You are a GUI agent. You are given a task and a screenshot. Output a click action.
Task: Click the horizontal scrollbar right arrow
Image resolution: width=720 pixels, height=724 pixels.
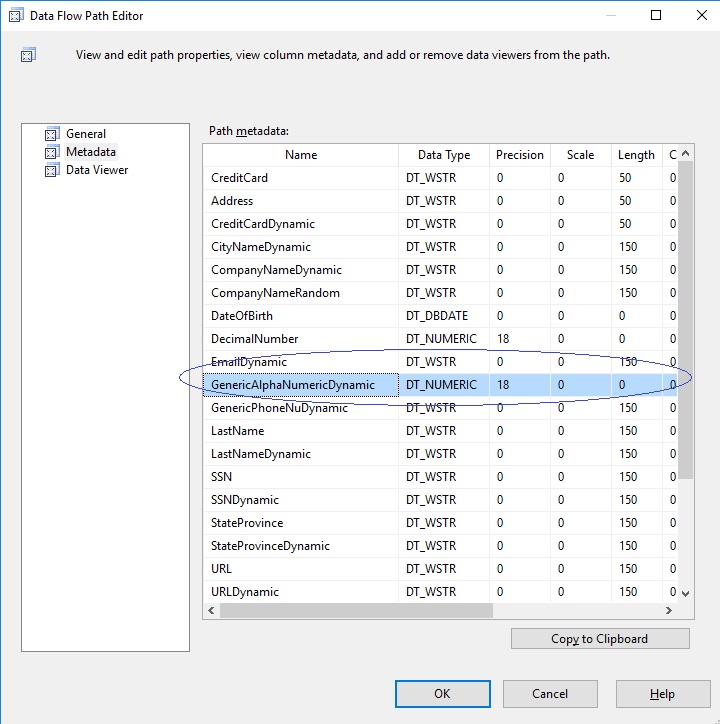[669, 610]
